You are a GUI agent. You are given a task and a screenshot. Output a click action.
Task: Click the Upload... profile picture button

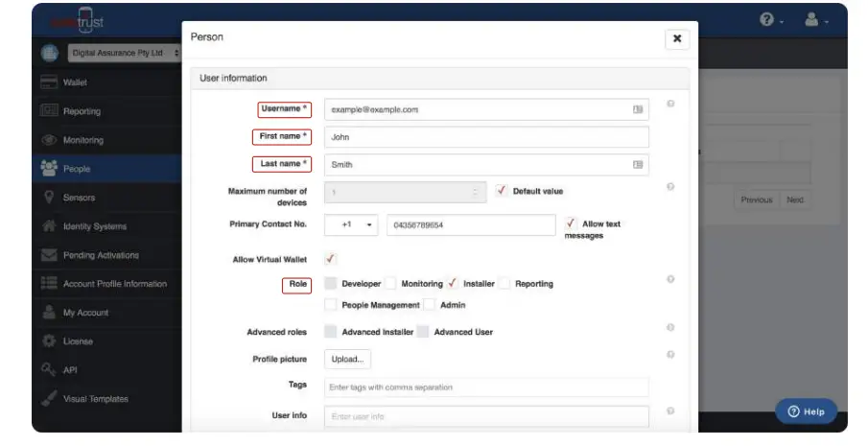point(347,360)
